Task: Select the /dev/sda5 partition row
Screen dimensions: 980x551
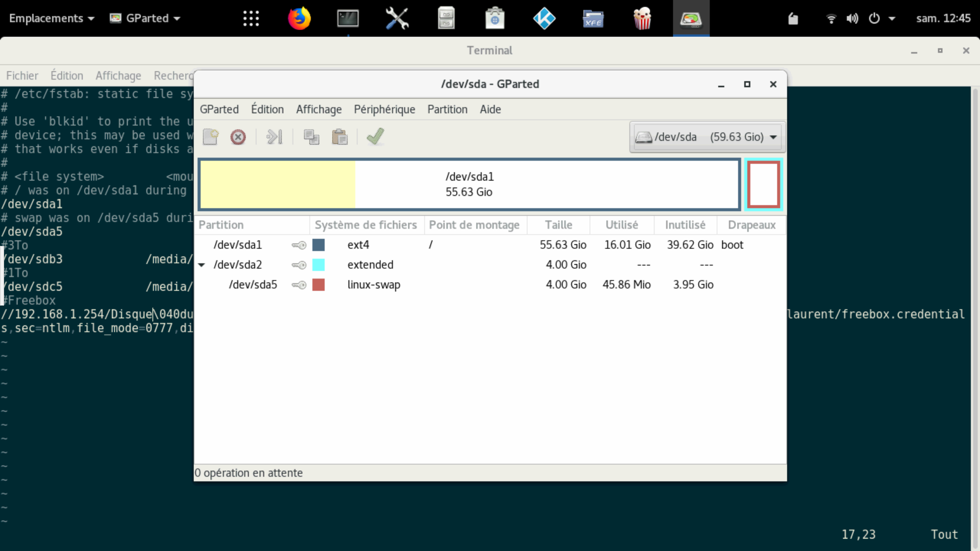Action: pos(253,285)
